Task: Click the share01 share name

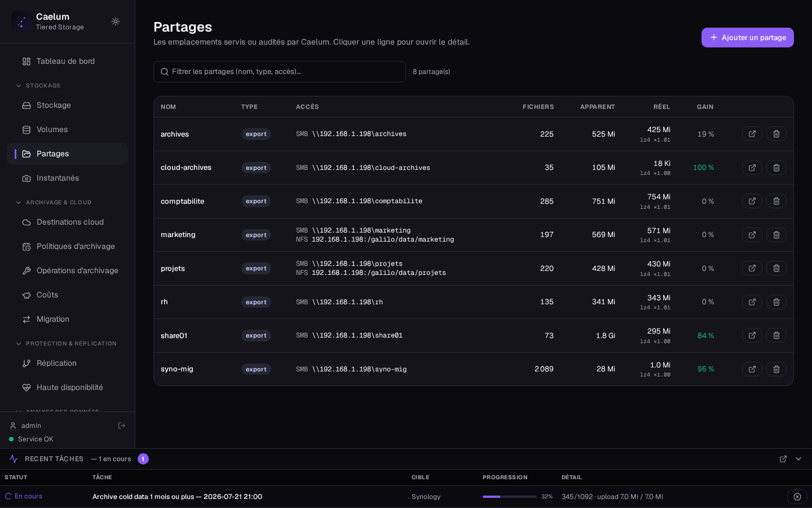Action: click(174, 335)
